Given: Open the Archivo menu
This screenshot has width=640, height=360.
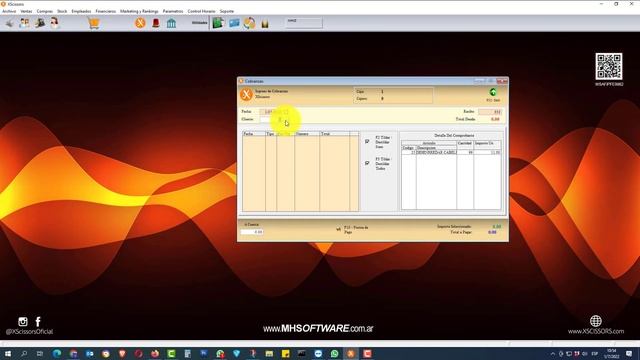Looking at the screenshot, I should coord(9,11).
